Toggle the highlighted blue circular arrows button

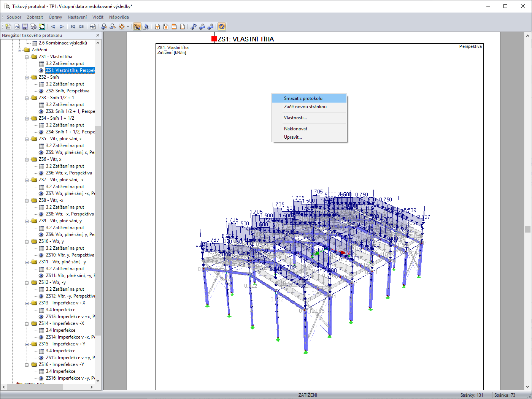222,27
